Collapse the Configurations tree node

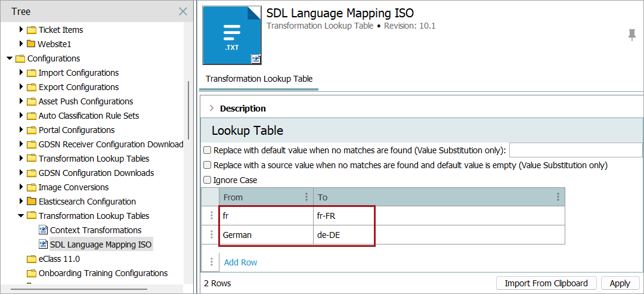point(10,58)
